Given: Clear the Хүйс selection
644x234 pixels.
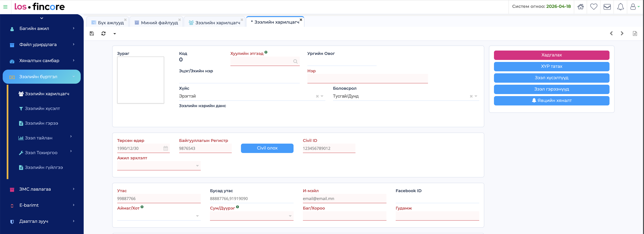Looking at the screenshot, I should (317, 96).
